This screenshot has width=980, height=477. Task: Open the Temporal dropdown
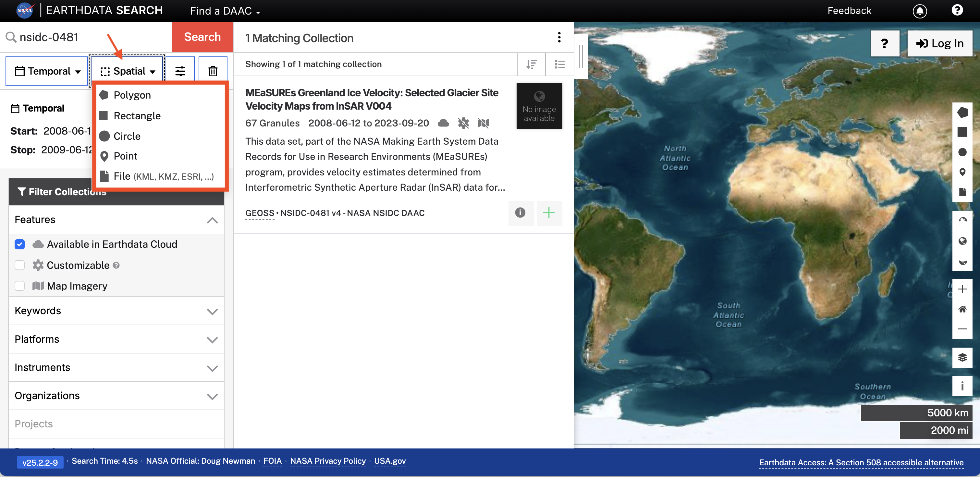pyautogui.click(x=47, y=71)
